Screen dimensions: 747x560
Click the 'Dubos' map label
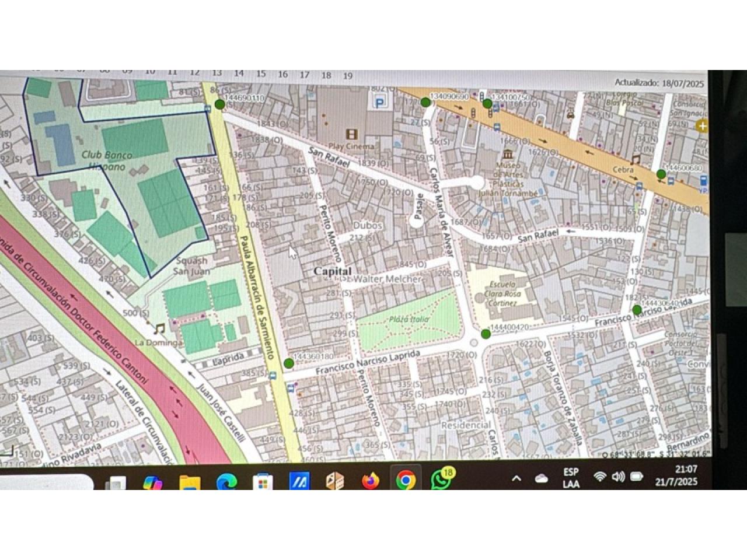(368, 225)
